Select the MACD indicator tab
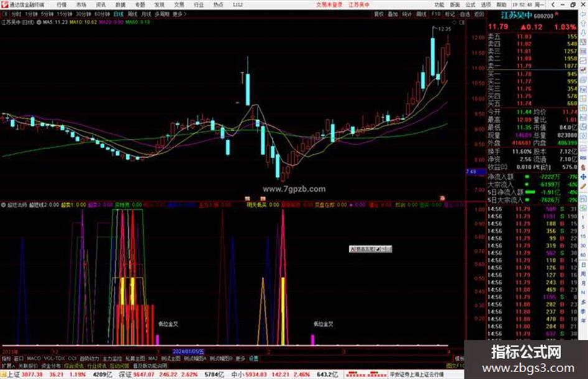The height and width of the screenshot is (379, 588). (34, 358)
